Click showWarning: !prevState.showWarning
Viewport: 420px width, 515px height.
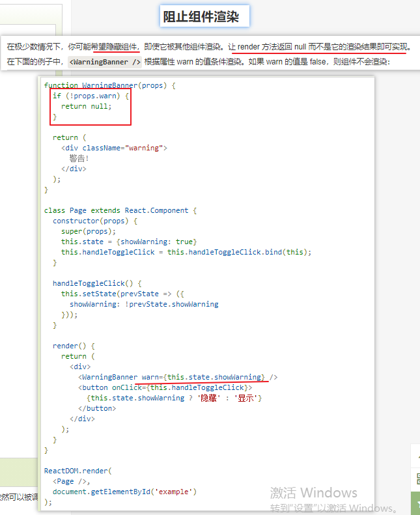click(x=144, y=305)
